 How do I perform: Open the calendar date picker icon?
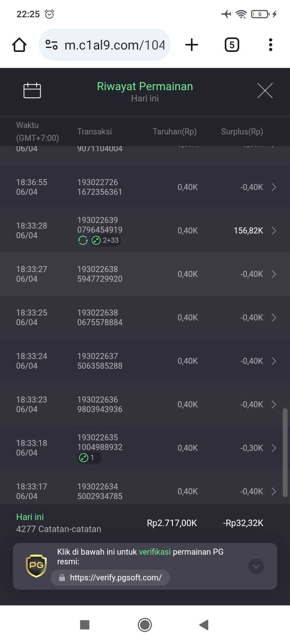click(x=32, y=91)
